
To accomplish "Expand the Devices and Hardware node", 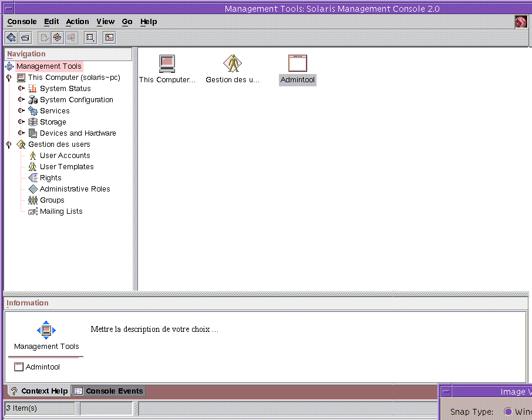I will 21,133.
